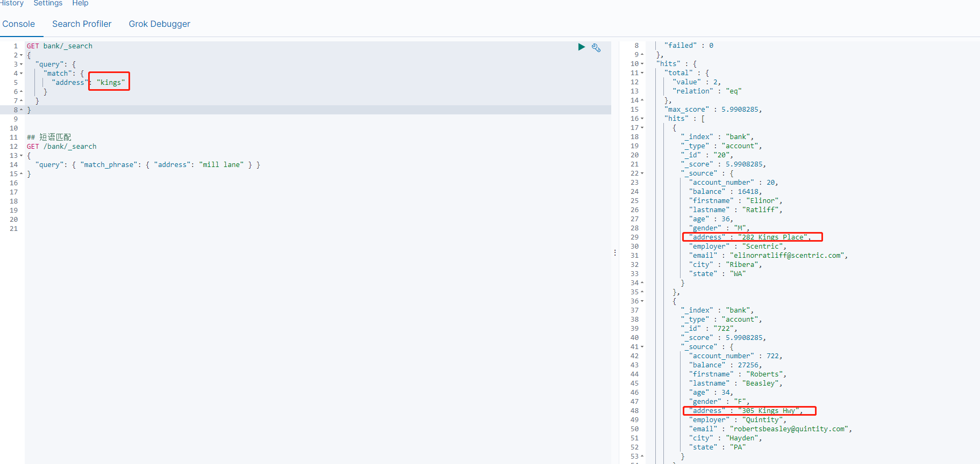The image size is (980, 464).
Task: Click the "GET /bank/_search" line 12
Action: pyautogui.click(x=62, y=147)
